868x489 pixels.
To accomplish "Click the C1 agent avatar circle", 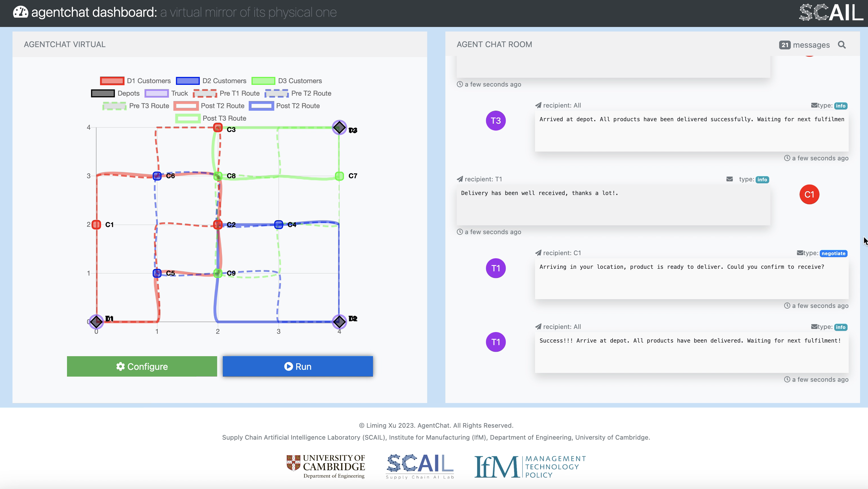I will pyautogui.click(x=809, y=194).
